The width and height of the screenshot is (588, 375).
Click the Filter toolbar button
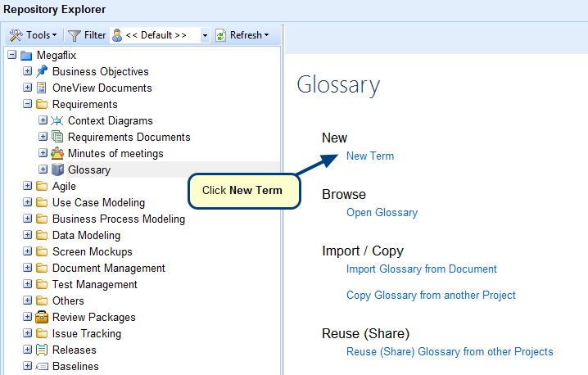tap(87, 35)
